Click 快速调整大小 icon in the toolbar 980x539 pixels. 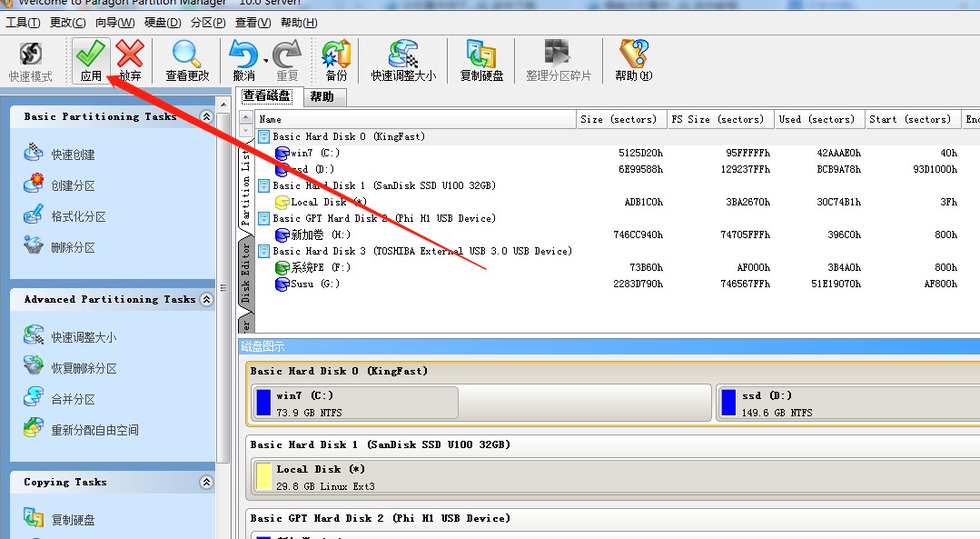(x=403, y=55)
